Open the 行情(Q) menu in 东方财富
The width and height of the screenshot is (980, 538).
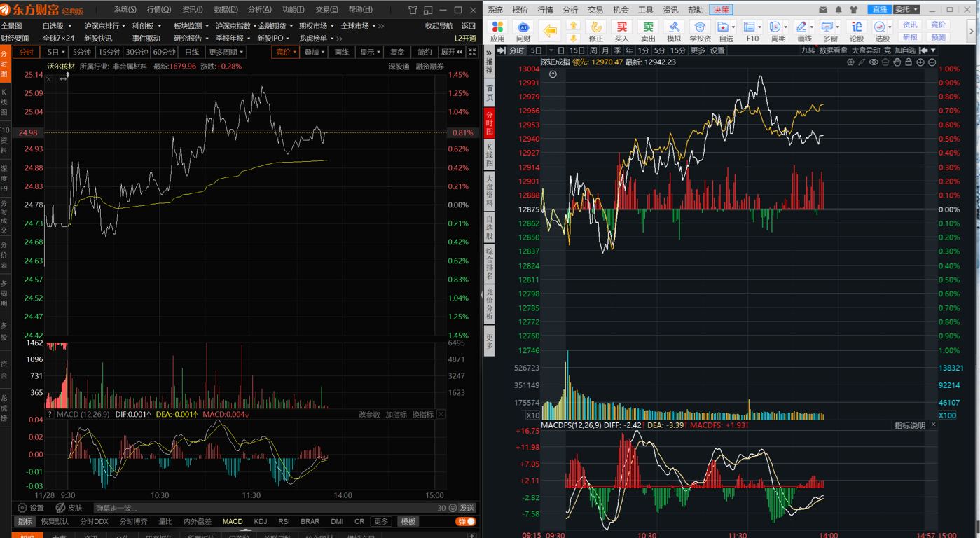[158, 10]
